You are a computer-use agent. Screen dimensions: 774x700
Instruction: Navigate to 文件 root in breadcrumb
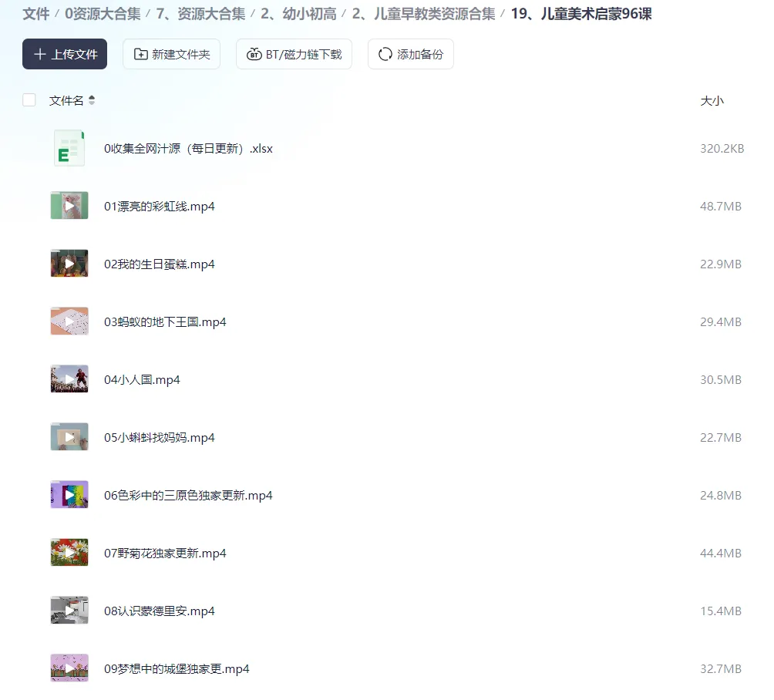(36, 14)
